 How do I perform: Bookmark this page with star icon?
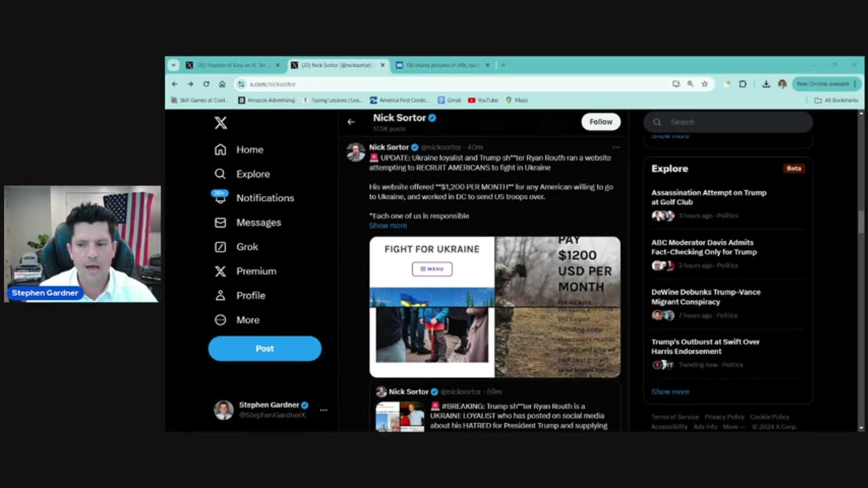(x=705, y=84)
